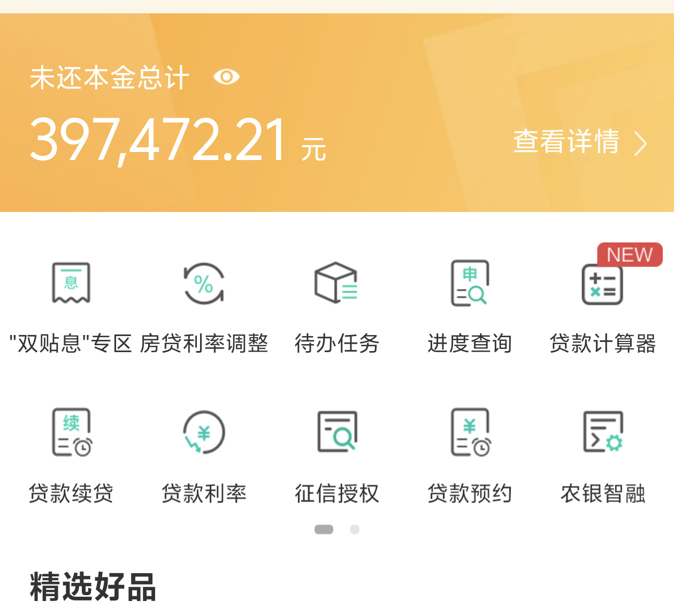The image size is (674, 616).
Task: Open 待办任务 box icon
Action: click(336, 283)
